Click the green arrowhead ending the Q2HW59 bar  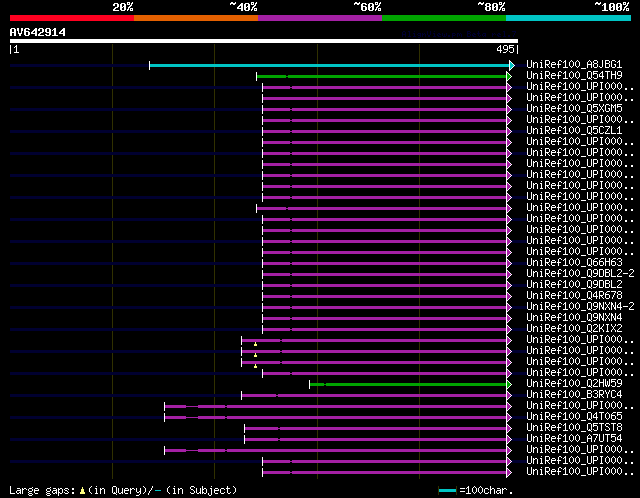coord(509,385)
